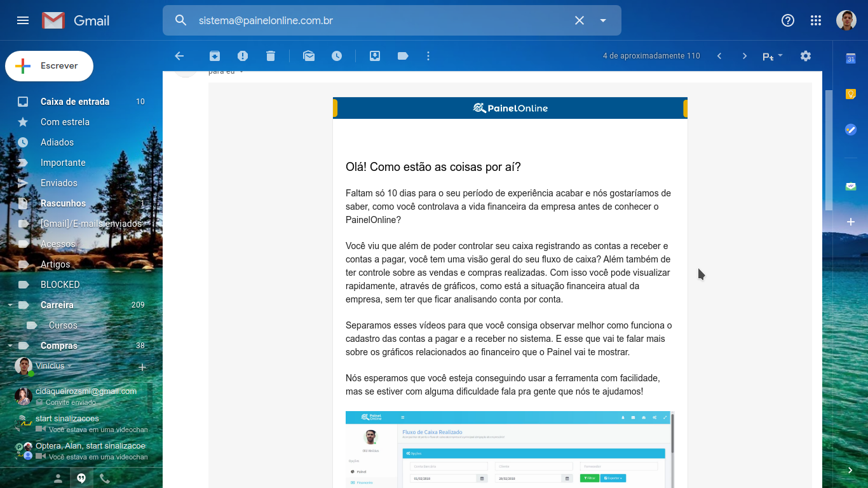Go to the newer email arrow
Screen dimensions: 868x488
click(719, 56)
